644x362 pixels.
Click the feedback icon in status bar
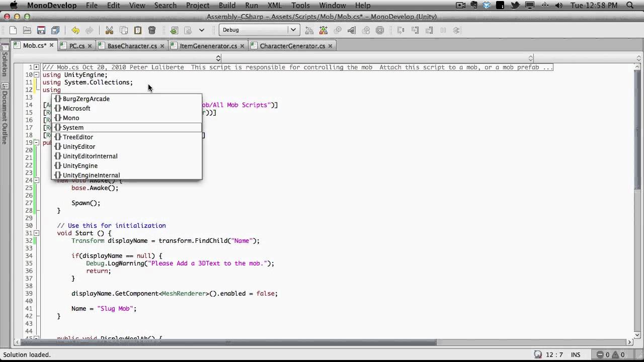pos(538,354)
